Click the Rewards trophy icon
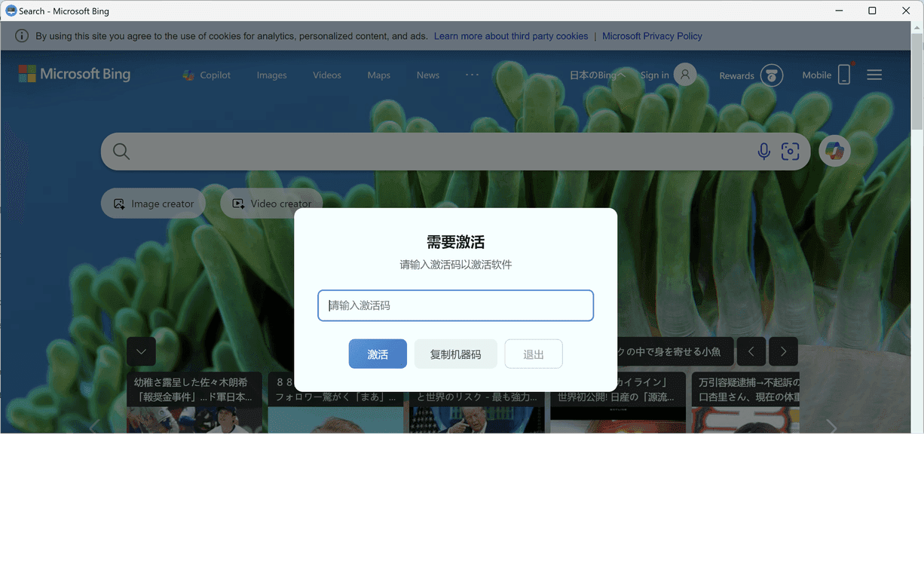The image size is (924, 579). click(771, 75)
